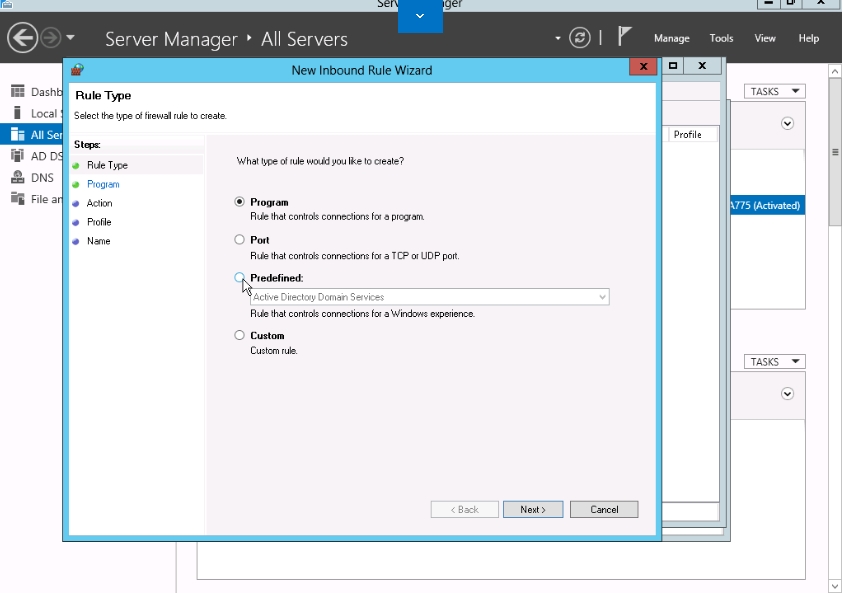This screenshot has width=843, height=593.
Task: Open the dropdown arrow left of refresh icon
Action: point(558,38)
